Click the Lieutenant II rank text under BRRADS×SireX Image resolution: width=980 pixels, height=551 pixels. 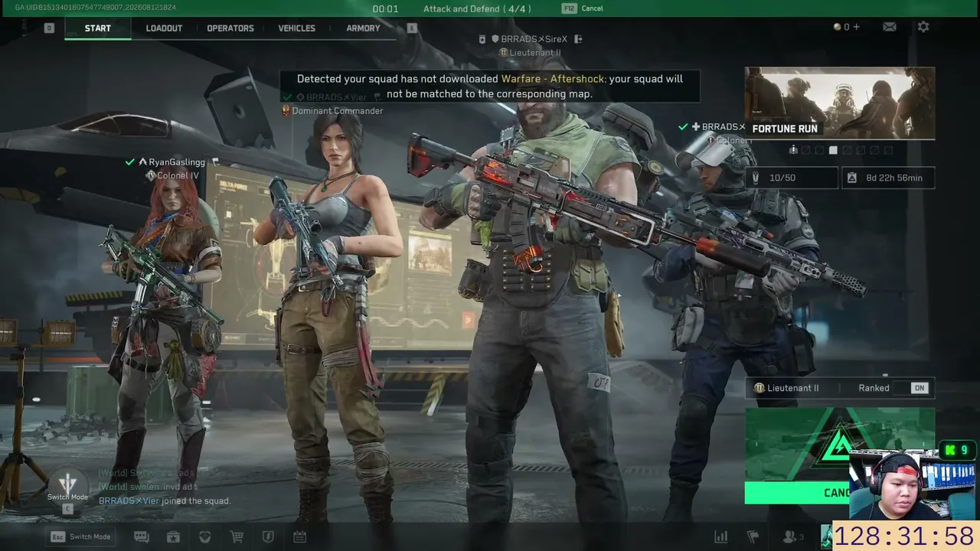[535, 53]
